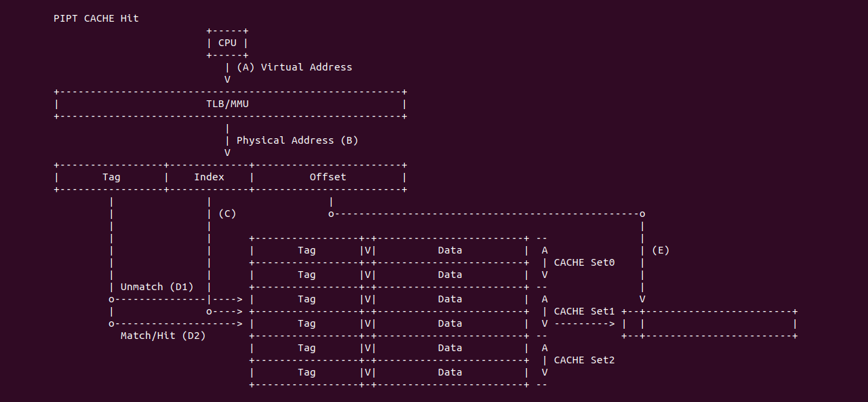868x402 pixels.
Task: Select the (A) Virtual Address label
Action: (x=294, y=67)
